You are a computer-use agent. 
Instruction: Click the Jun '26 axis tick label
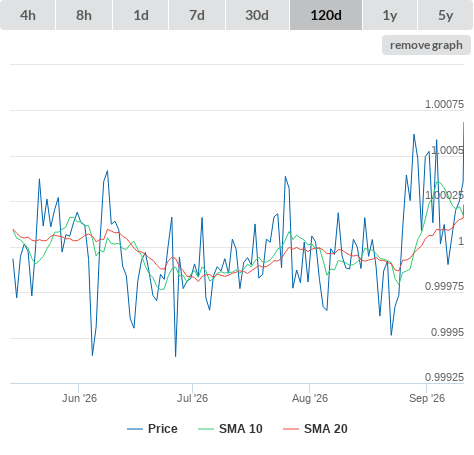[x=79, y=398]
